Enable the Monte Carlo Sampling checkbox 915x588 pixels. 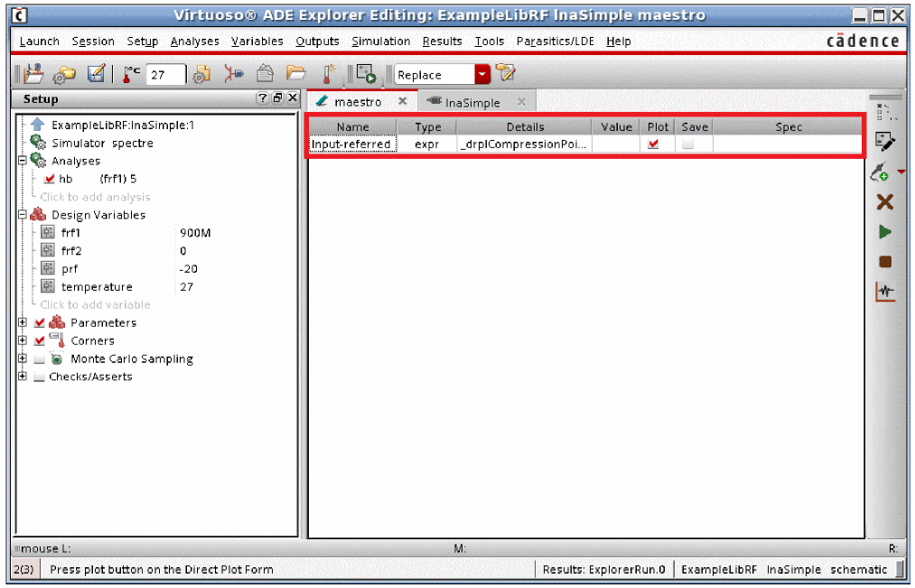(x=39, y=359)
